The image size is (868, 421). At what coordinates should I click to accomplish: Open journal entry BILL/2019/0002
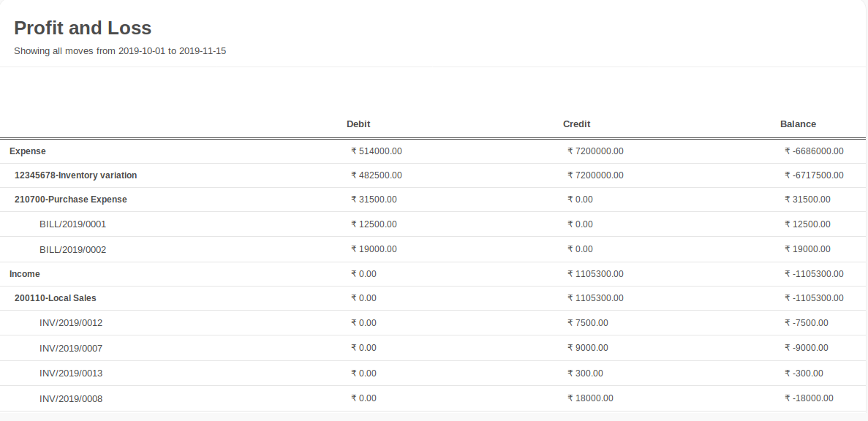tap(72, 250)
